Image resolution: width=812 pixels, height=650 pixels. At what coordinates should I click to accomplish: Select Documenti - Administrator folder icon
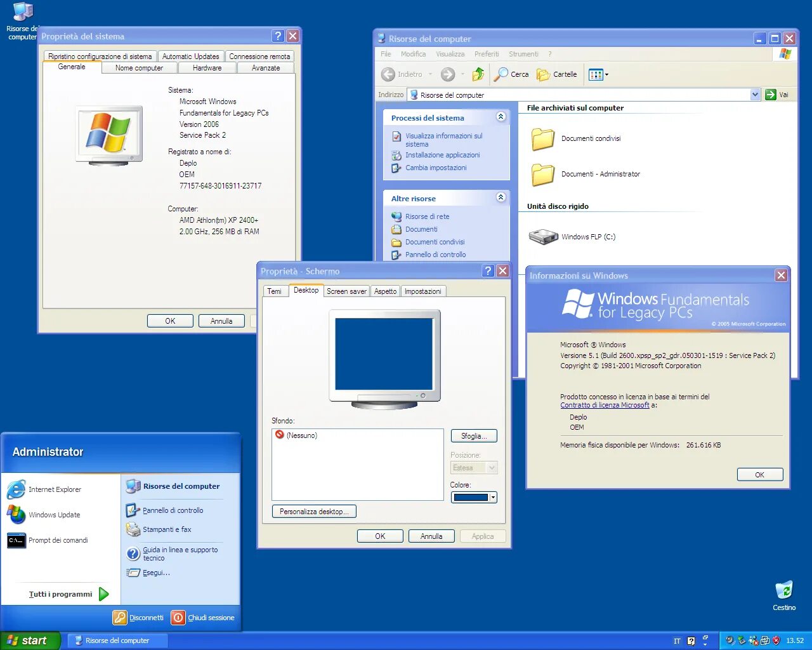(x=543, y=174)
